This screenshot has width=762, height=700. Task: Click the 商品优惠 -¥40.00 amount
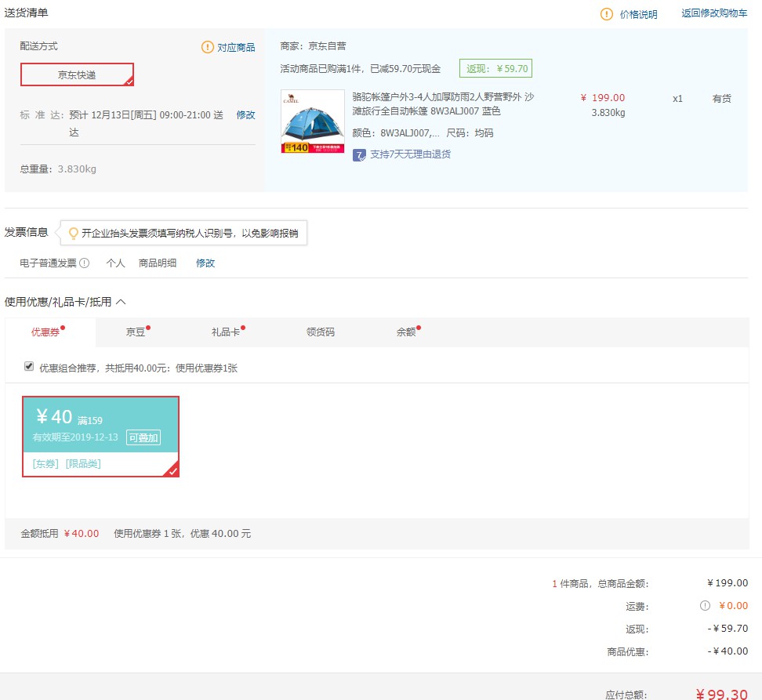[x=728, y=651]
